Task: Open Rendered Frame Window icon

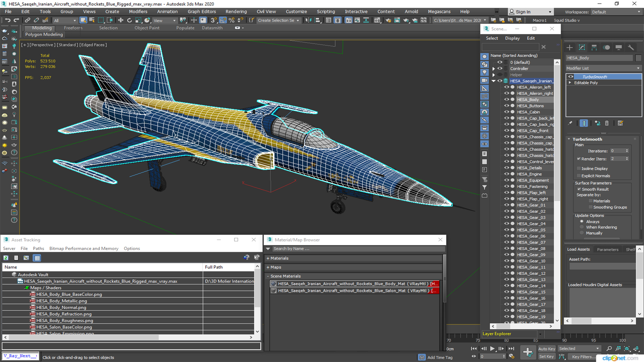Action: pos(397,20)
